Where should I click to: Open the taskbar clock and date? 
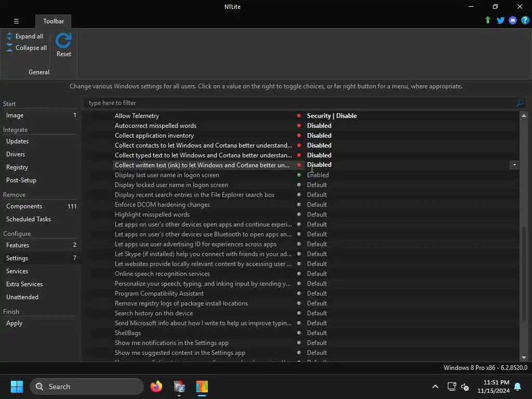[494, 387]
